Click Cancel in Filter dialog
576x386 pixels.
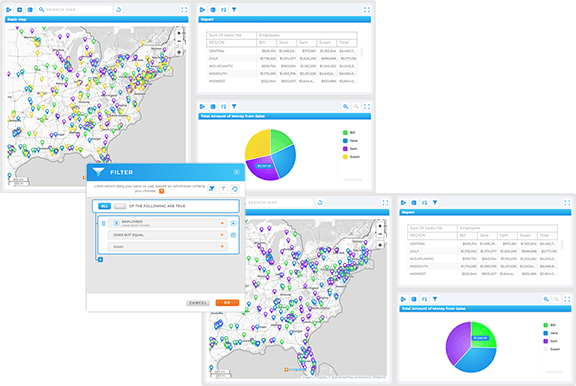pos(198,303)
